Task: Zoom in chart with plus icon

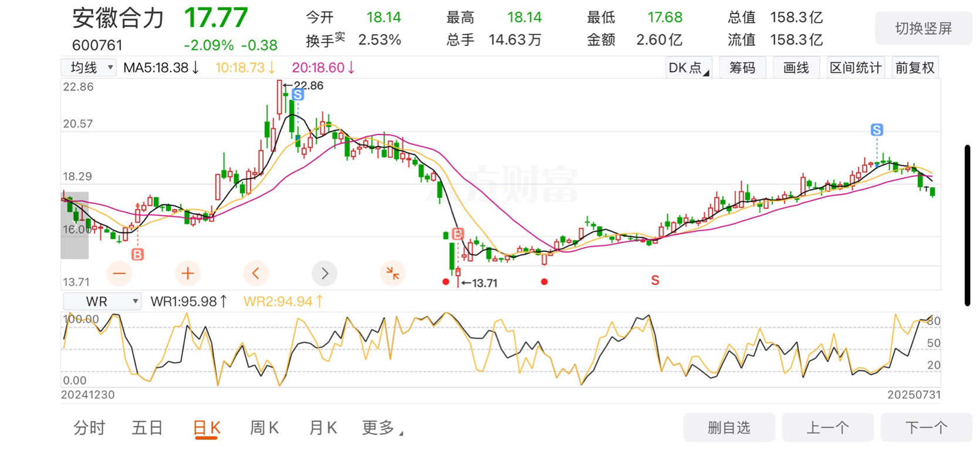Action: tap(188, 273)
